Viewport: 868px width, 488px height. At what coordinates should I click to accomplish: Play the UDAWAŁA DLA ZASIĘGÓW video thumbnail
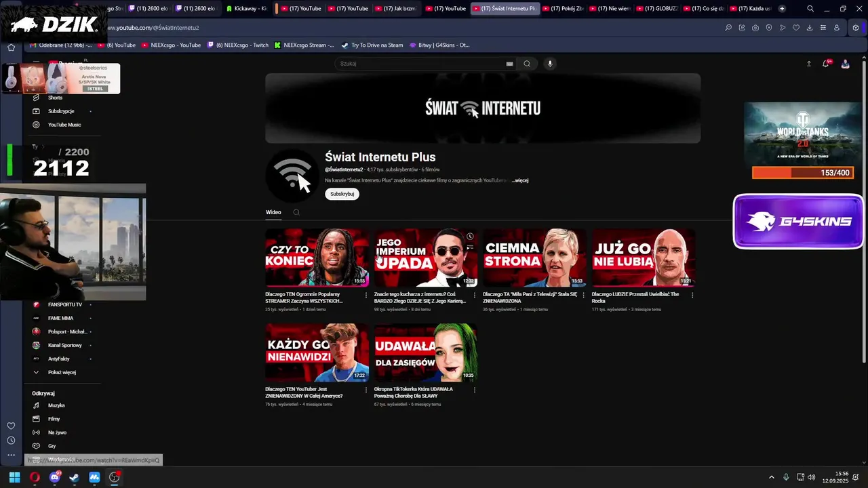(x=426, y=352)
